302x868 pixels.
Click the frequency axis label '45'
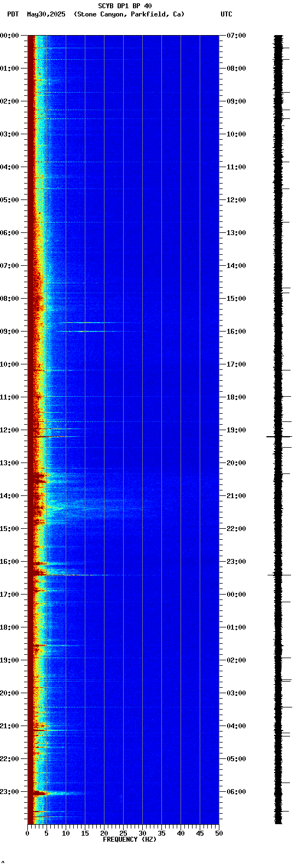[200, 833]
